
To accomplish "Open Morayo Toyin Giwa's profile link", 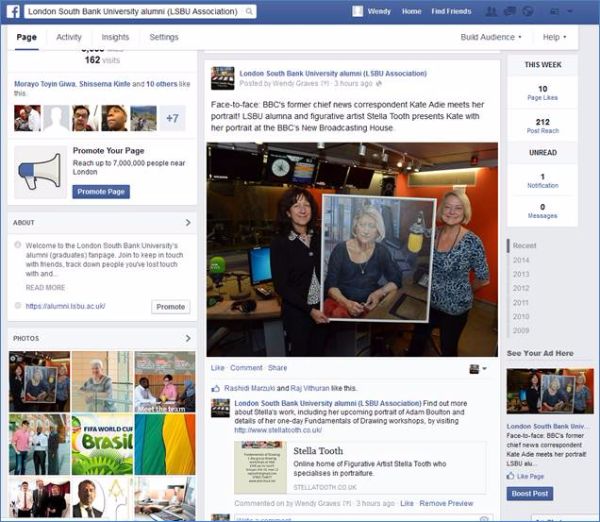I will tap(44, 84).
